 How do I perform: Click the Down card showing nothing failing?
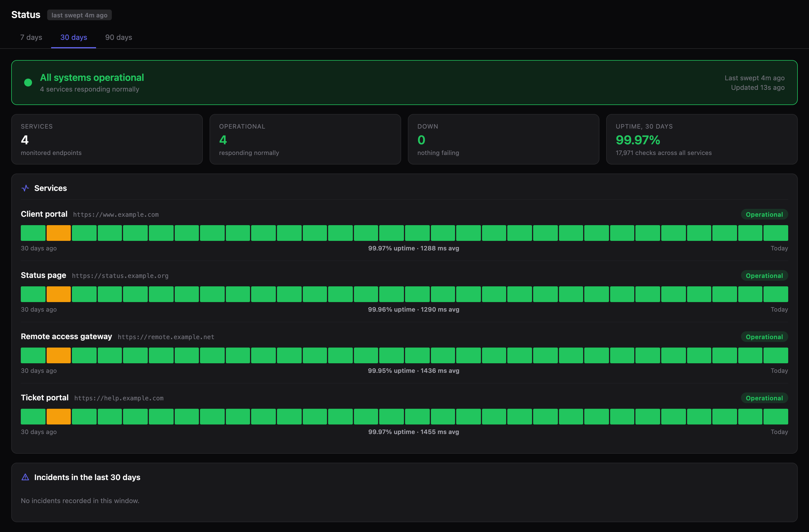pos(503,139)
